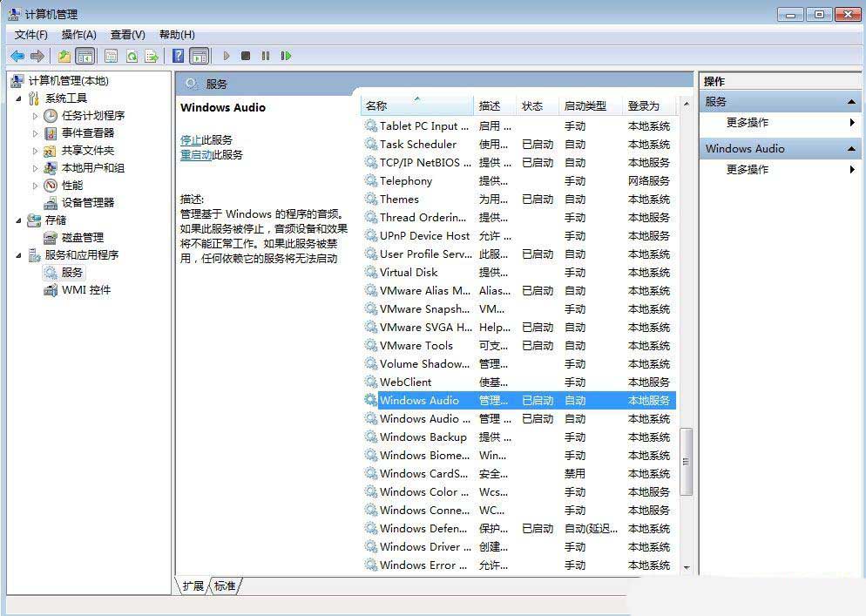Expand the 本地用户和组 node arrow
Screen dimensions: 866x616
pyautogui.click(x=35, y=168)
